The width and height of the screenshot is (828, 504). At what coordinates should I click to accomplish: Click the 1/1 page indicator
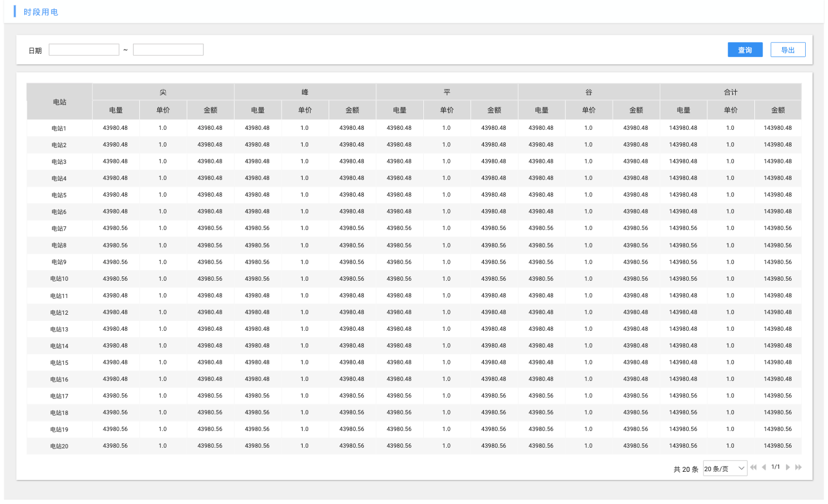coord(775,467)
